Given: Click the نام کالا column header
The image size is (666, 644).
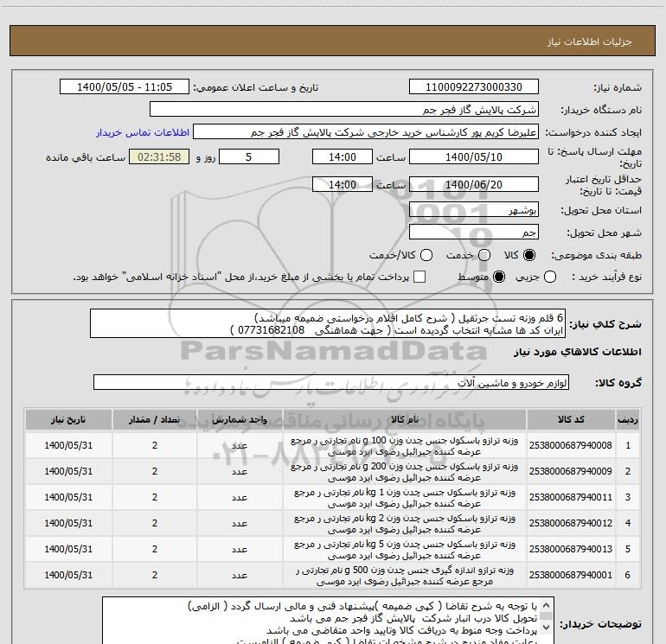Looking at the screenshot, I should coord(405,419).
